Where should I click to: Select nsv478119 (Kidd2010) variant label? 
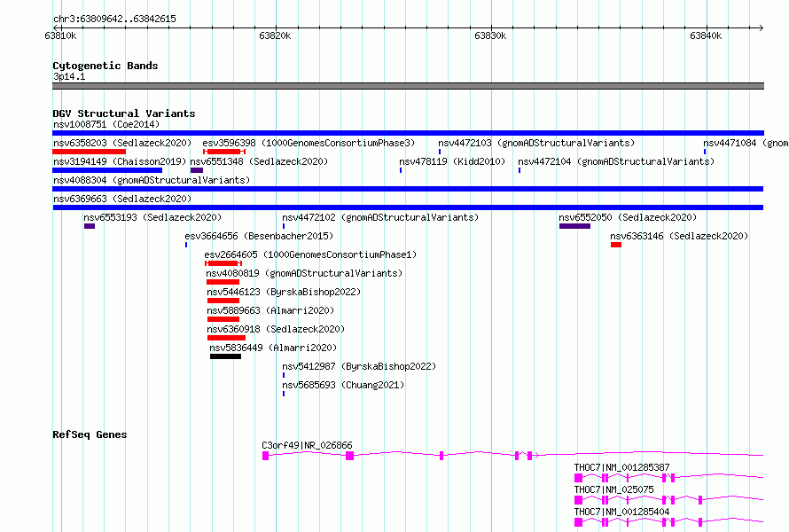pyautogui.click(x=452, y=161)
